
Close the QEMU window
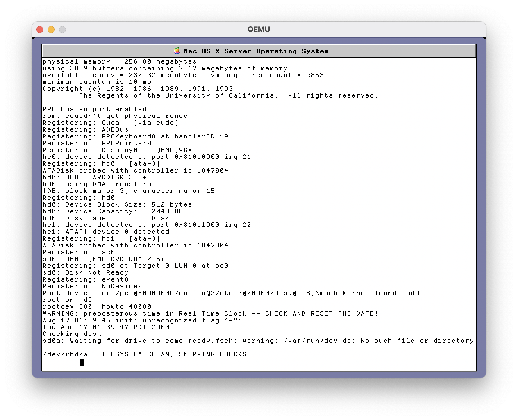coord(40,30)
